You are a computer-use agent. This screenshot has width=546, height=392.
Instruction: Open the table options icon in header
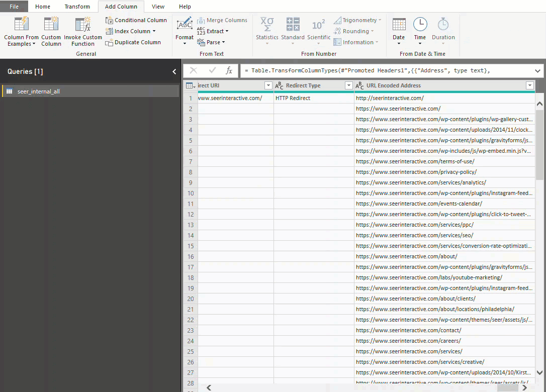point(191,86)
